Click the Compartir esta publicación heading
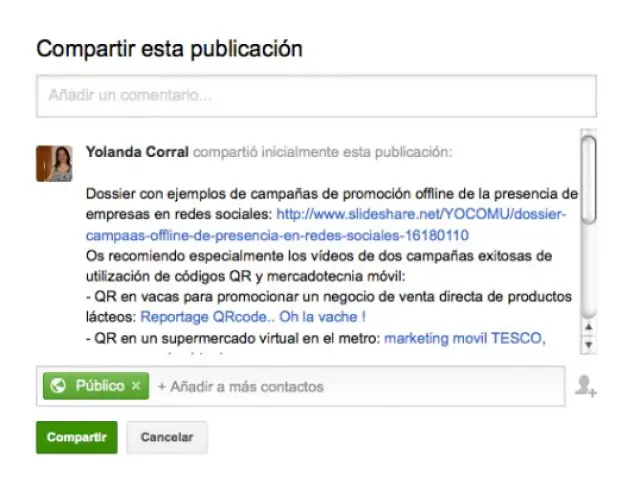The height and width of the screenshot is (490, 640). (169, 48)
